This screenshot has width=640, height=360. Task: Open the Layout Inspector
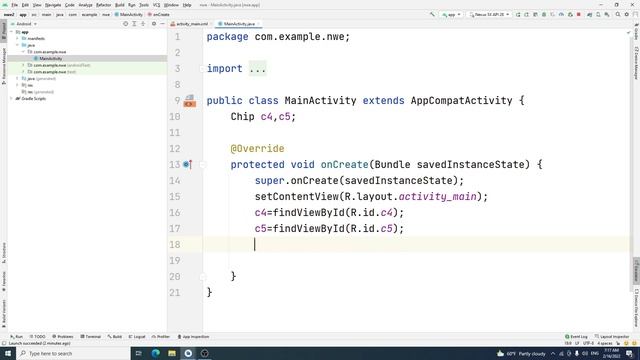612,337
